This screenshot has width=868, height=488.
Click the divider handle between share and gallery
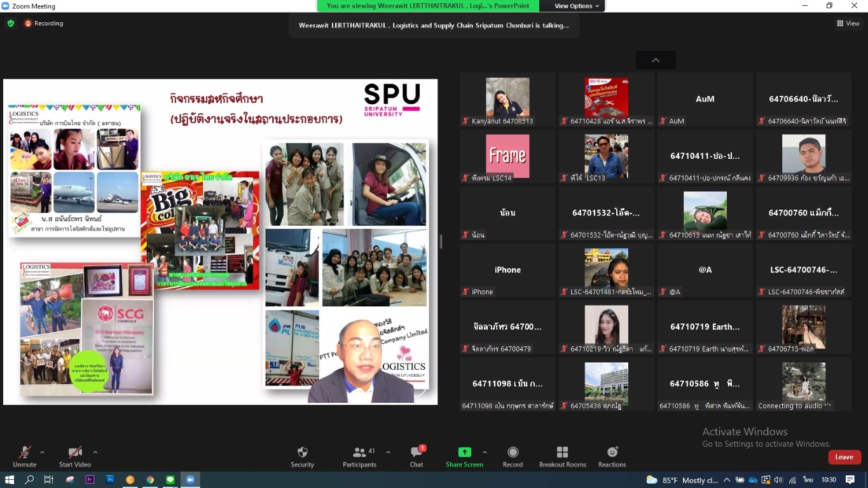pyautogui.click(x=441, y=241)
